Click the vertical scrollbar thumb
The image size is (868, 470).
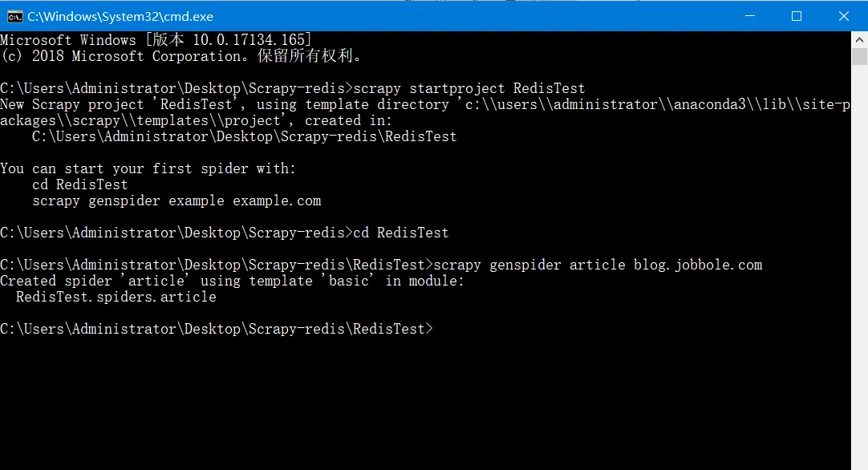(859, 56)
